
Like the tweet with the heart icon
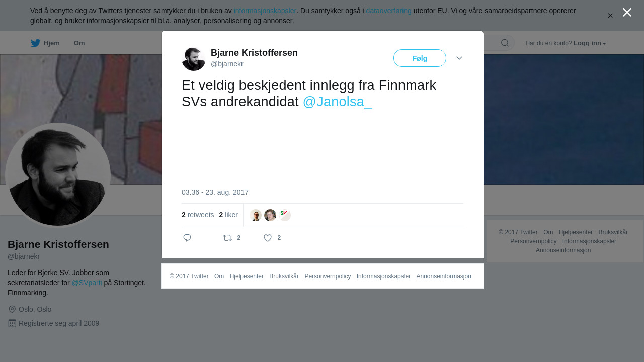click(268, 238)
